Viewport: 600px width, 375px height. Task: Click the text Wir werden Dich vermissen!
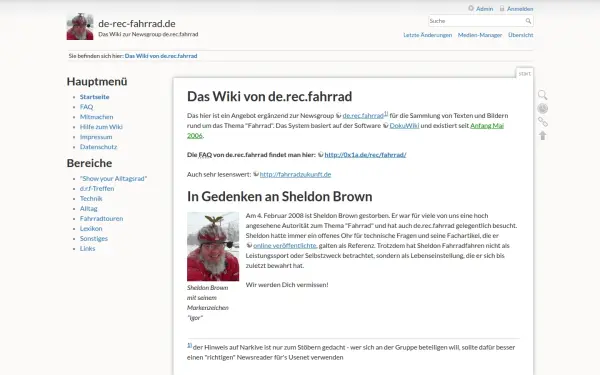(287, 285)
